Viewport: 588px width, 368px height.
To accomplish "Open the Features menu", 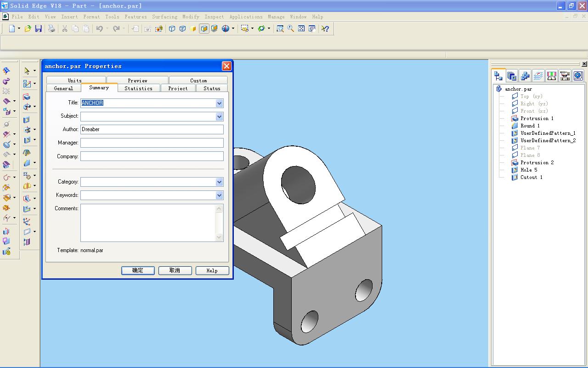I will coord(136,17).
